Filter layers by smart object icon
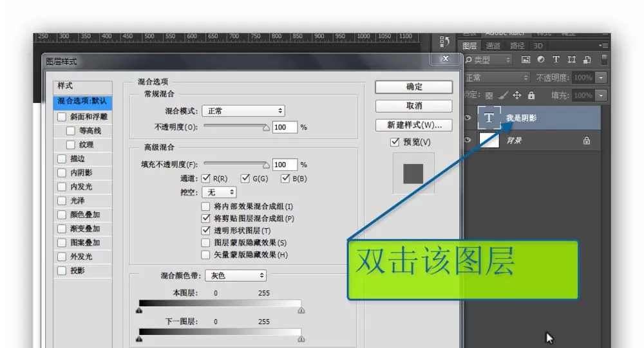 click(587, 60)
